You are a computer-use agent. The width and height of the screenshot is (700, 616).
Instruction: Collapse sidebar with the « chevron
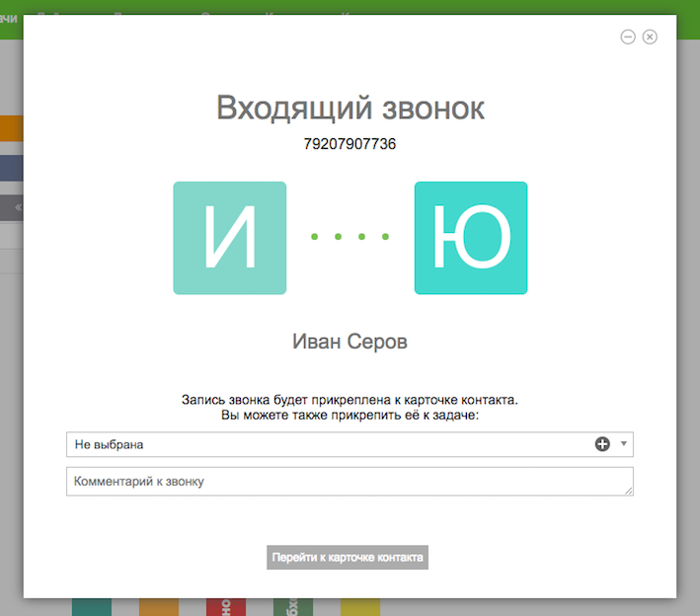(17, 208)
